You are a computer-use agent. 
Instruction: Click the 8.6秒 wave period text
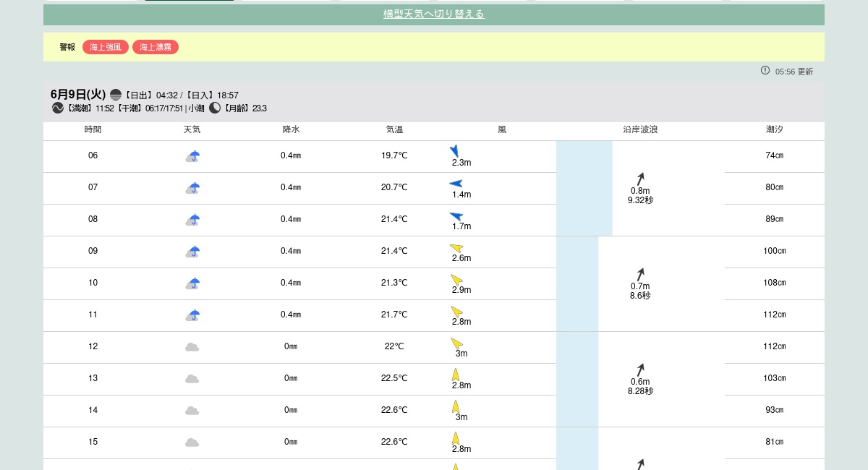tap(640, 296)
